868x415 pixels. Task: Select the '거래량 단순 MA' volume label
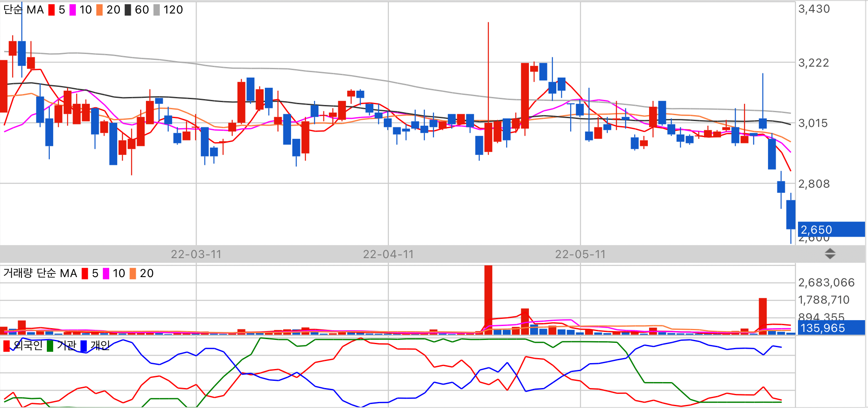pos(40,273)
